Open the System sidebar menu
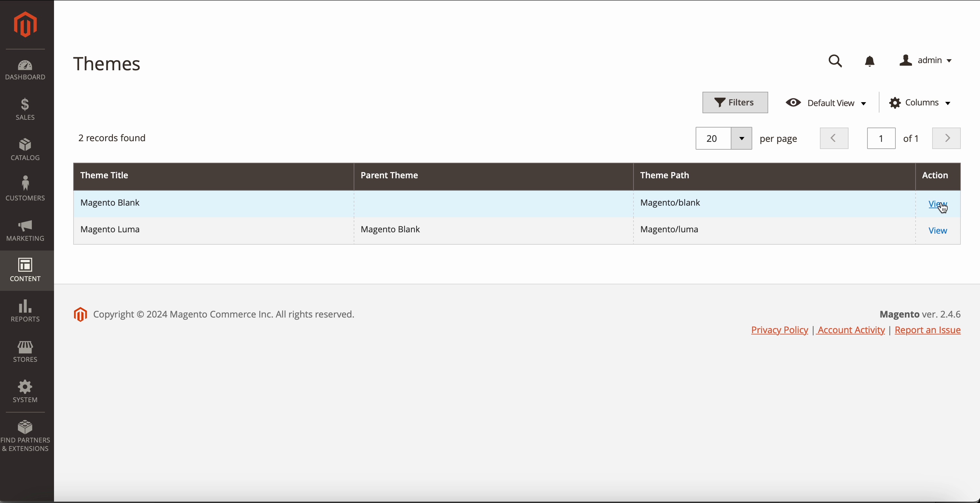 point(25,391)
